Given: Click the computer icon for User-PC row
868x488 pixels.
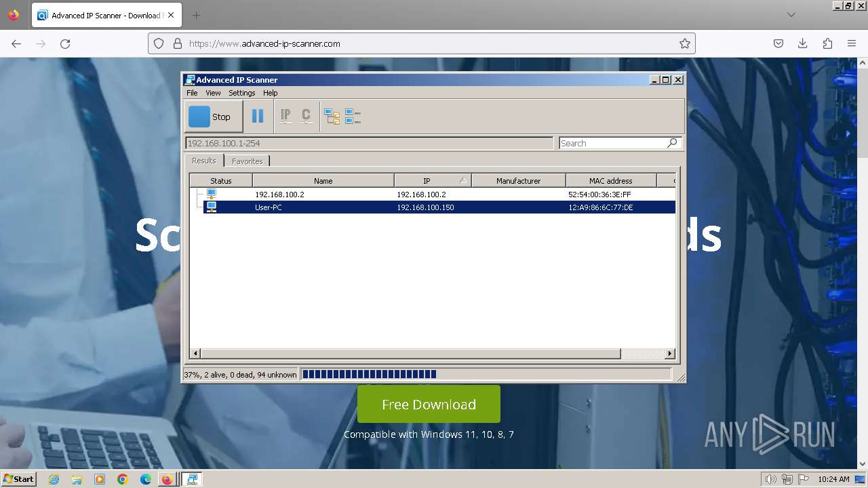Looking at the screenshot, I should click(212, 207).
